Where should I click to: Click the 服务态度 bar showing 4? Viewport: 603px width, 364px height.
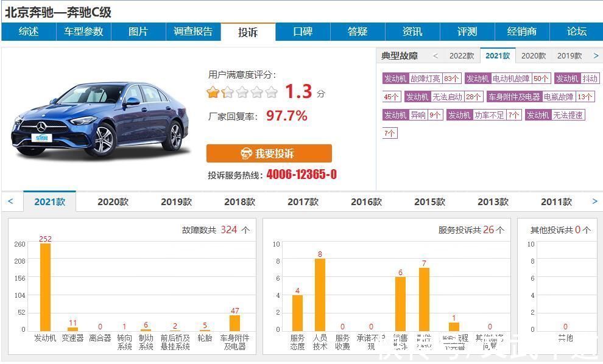(x=297, y=313)
